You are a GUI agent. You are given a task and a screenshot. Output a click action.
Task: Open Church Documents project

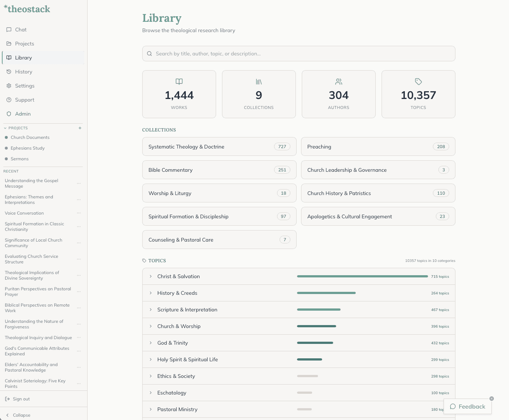pos(30,137)
